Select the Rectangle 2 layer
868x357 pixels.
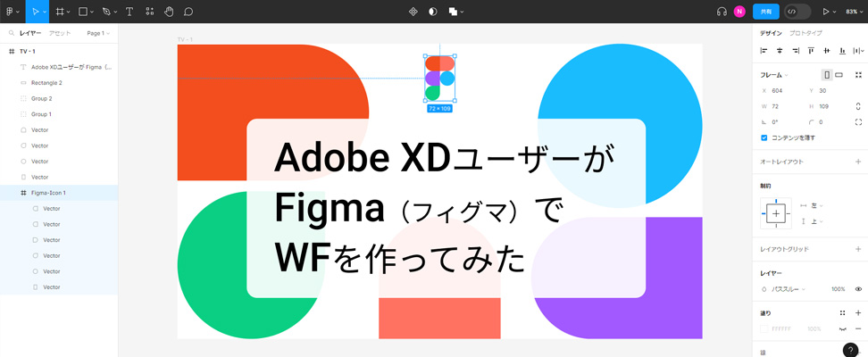tap(59, 82)
